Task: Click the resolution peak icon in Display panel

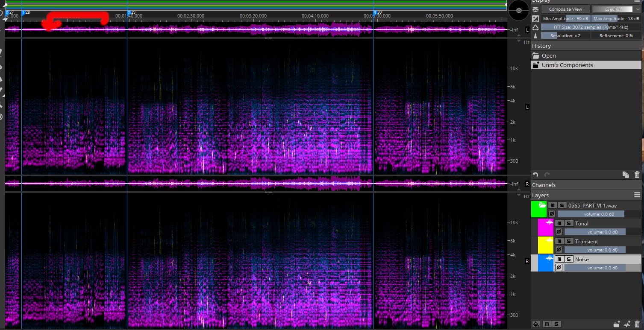Action: click(535, 35)
